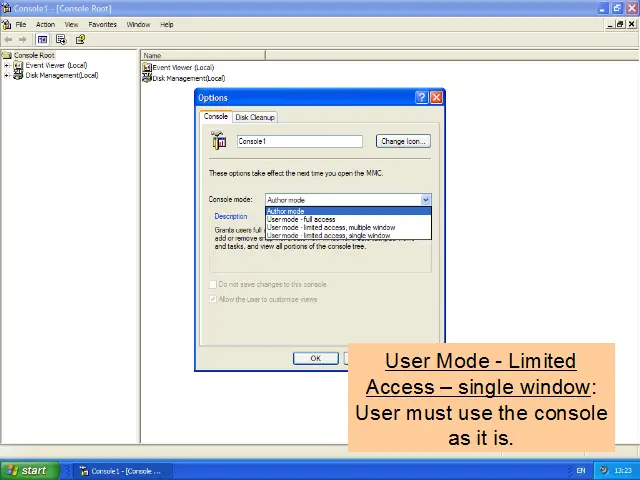
Task: Click the Options dialog help question mark
Action: pos(421,98)
